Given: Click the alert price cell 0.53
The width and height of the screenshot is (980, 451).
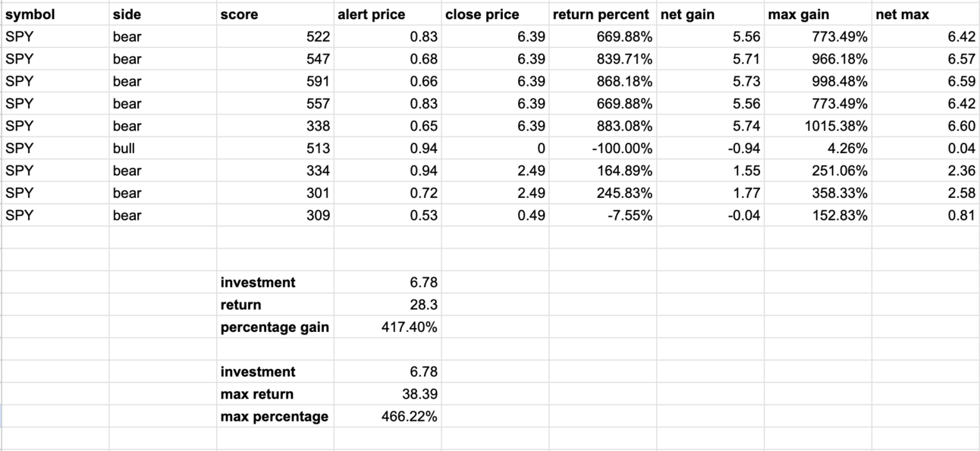Looking at the screenshot, I should point(387,215).
